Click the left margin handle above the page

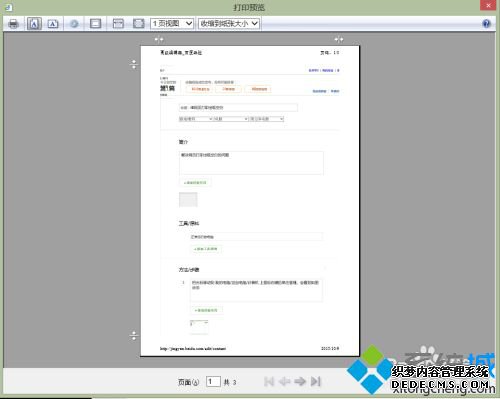pos(159,40)
